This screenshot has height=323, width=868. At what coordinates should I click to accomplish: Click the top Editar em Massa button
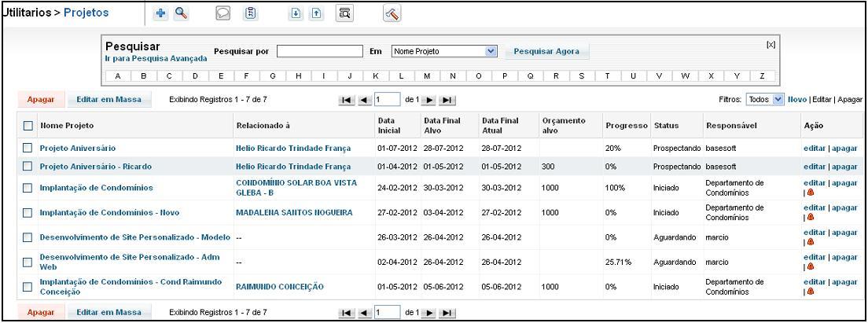click(x=108, y=100)
